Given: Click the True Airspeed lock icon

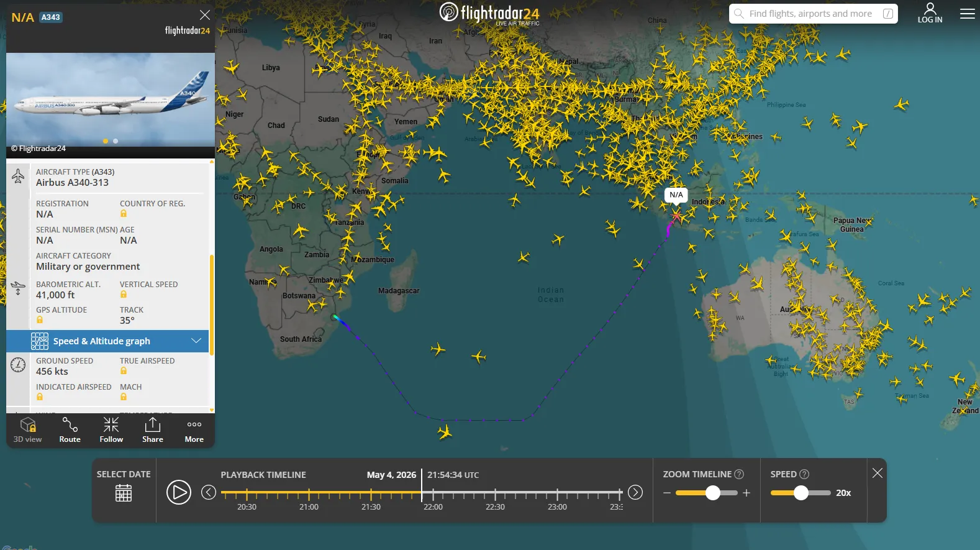Looking at the screenshot, I should pyautogui.click(x=124, y=371).
